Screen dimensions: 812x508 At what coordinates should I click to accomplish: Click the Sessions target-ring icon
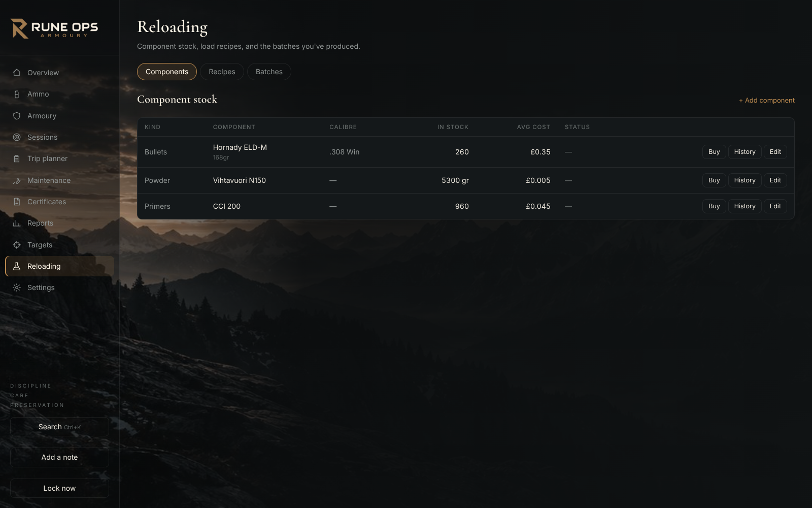coord(17,137)
